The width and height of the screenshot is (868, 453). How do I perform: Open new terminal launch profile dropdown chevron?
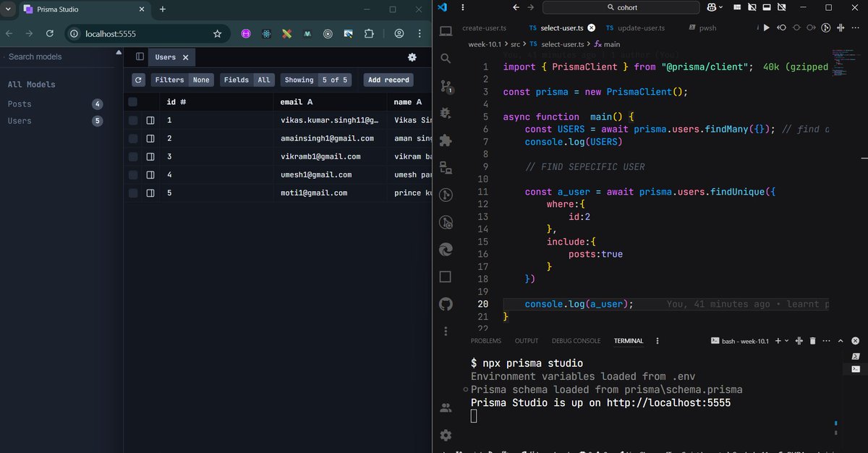point(787,341)
